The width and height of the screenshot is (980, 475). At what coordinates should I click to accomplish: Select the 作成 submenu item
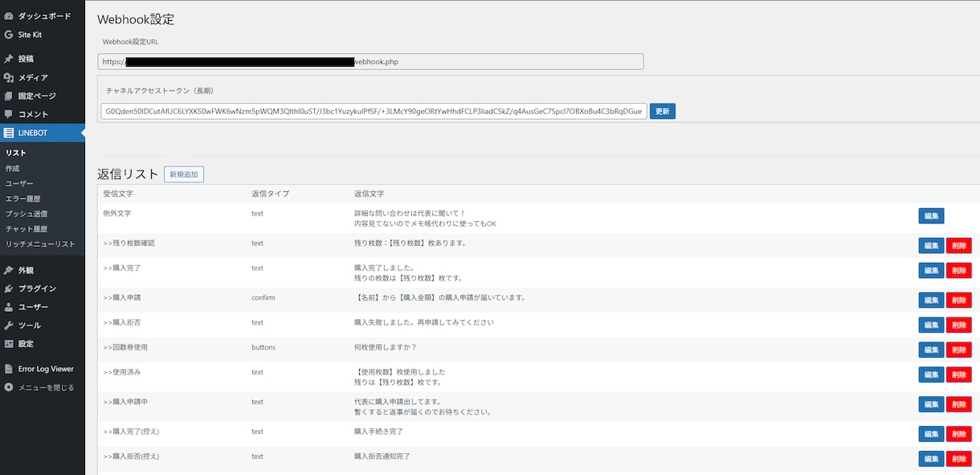pos(12,168)
